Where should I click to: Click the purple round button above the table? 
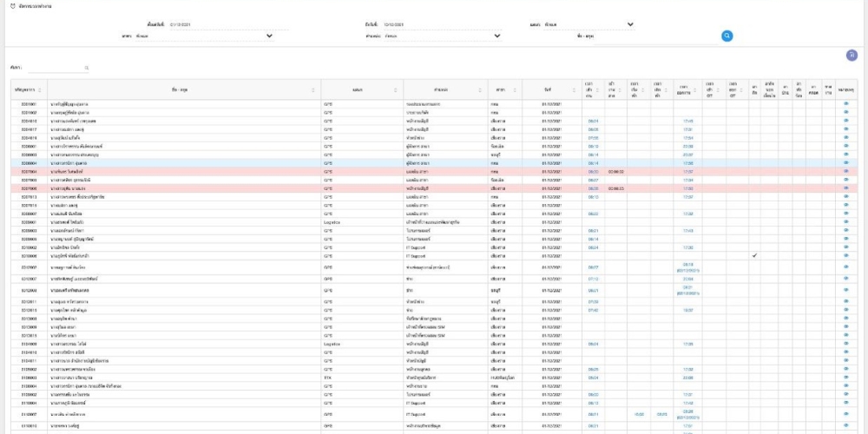[852, 56]
